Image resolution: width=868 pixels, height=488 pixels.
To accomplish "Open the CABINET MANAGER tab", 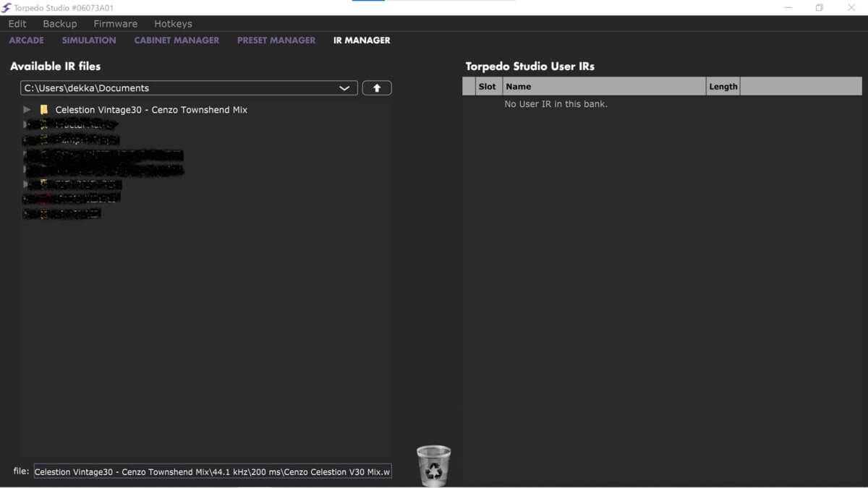I will (176, 40).
